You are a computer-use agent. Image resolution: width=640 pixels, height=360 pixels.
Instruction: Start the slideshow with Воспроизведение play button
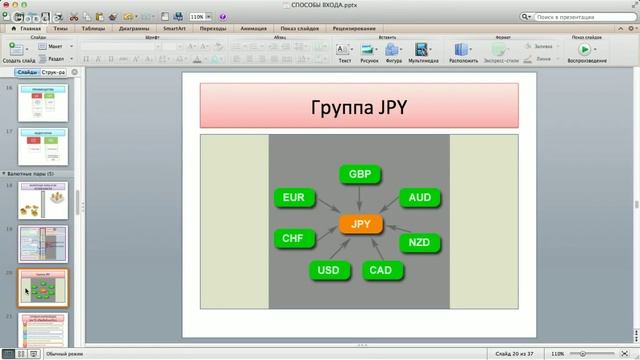tap(584, 49)
